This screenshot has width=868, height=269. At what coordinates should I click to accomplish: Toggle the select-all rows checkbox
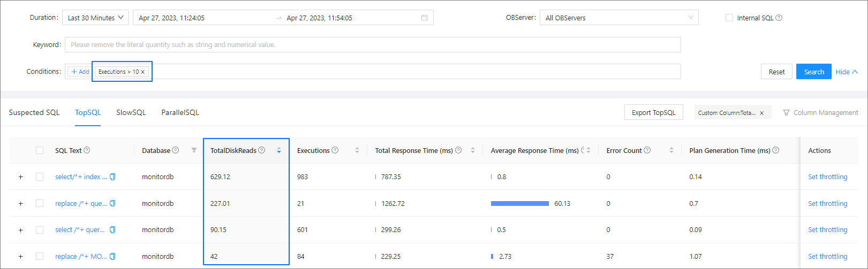[x=40, y=150]
